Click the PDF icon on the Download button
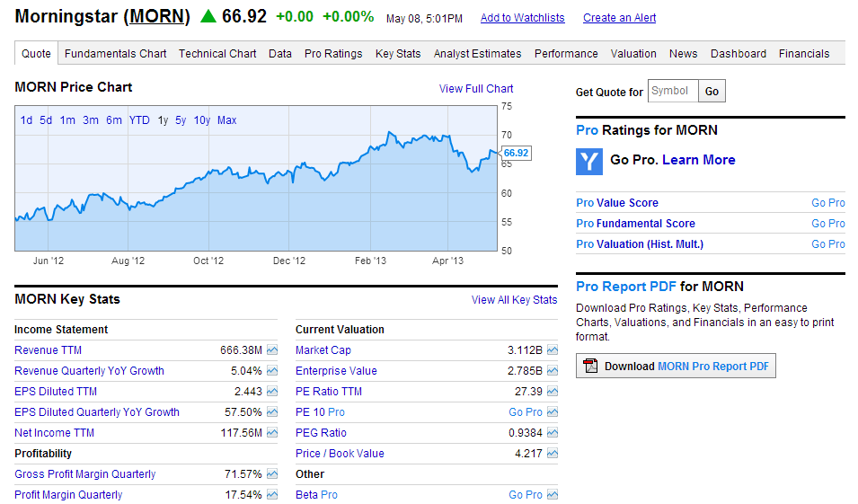Viewport: 858px width, 504px height. (590, 366)
